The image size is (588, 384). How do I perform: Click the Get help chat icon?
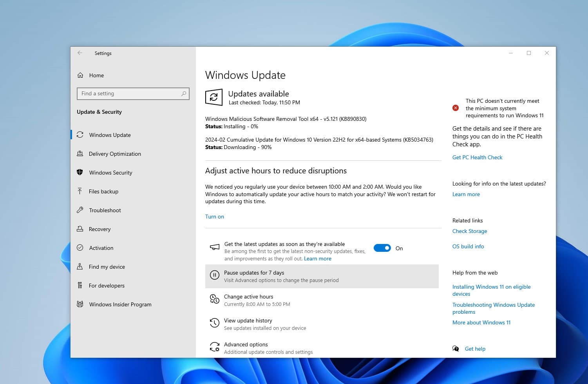click(456, 349)
